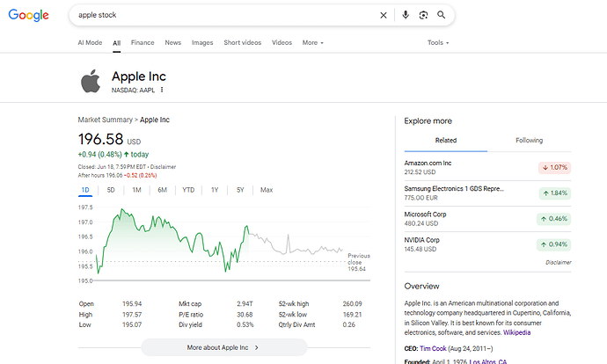The width and height of the screenshot is (607, 364).
Task: Select the 6M chart range
Action: point(162,190)
